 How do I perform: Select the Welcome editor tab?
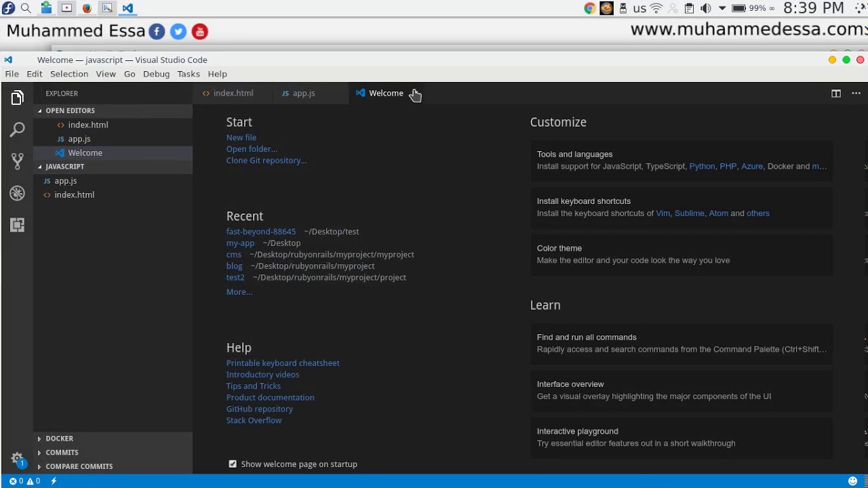click(x=386, y=94)
